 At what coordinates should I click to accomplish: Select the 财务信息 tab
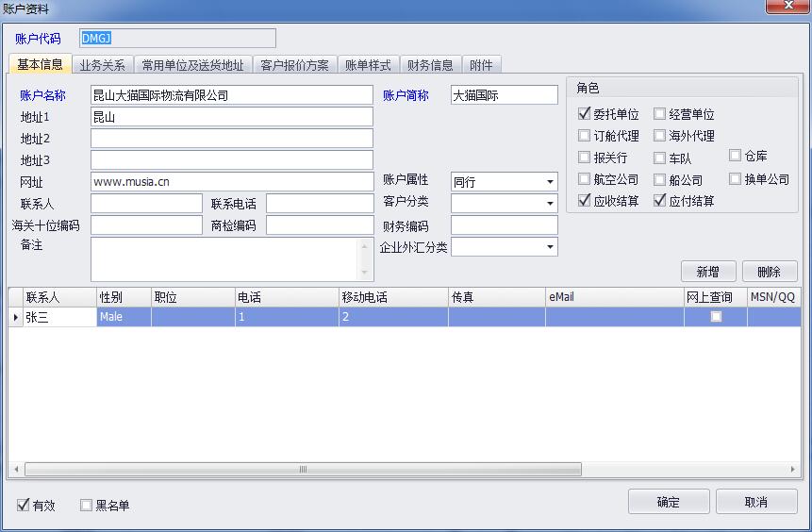[x=430, y=65]
